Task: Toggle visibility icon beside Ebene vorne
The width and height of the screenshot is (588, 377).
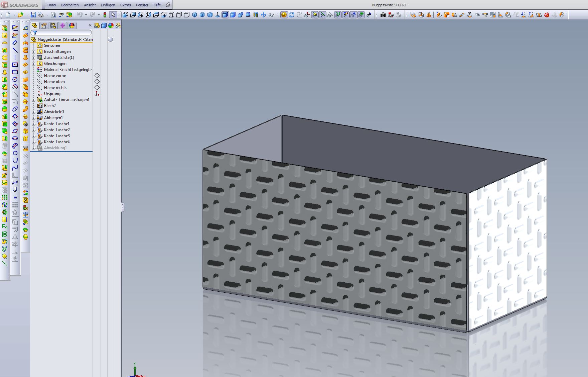Action: pos(97,76)
